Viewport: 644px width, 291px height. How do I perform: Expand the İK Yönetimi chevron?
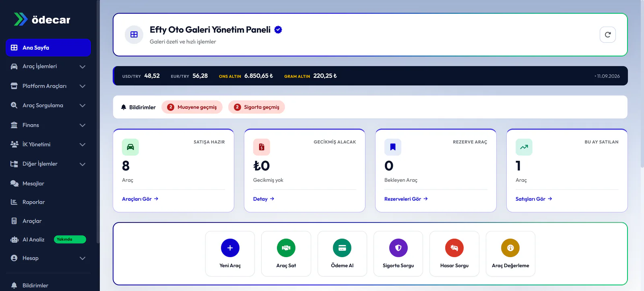(x=83, y=145)
